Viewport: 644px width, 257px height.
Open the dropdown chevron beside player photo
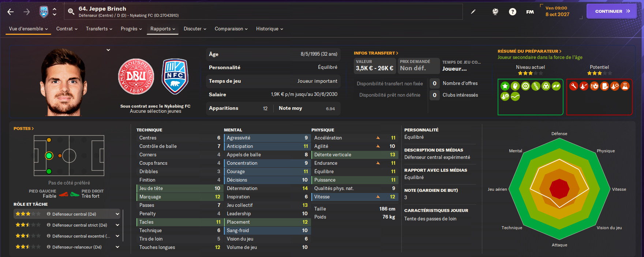point(108,50)
